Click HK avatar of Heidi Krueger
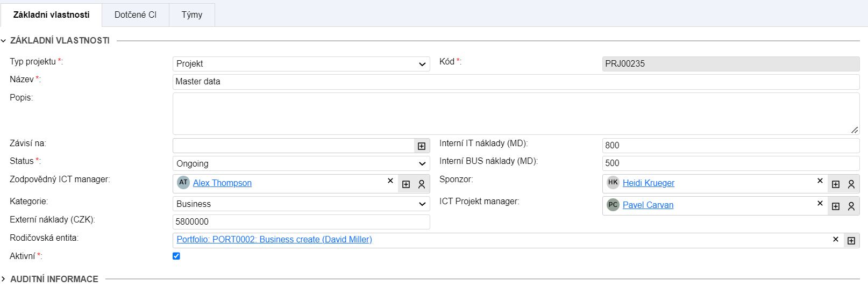This screenshot has width=868, height=287. (x=613, y=183)
